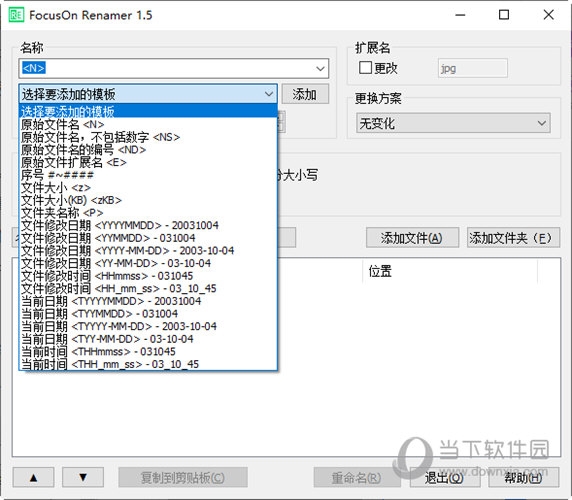Choose 当前时间 <THHmmss> template

(148, 352)
